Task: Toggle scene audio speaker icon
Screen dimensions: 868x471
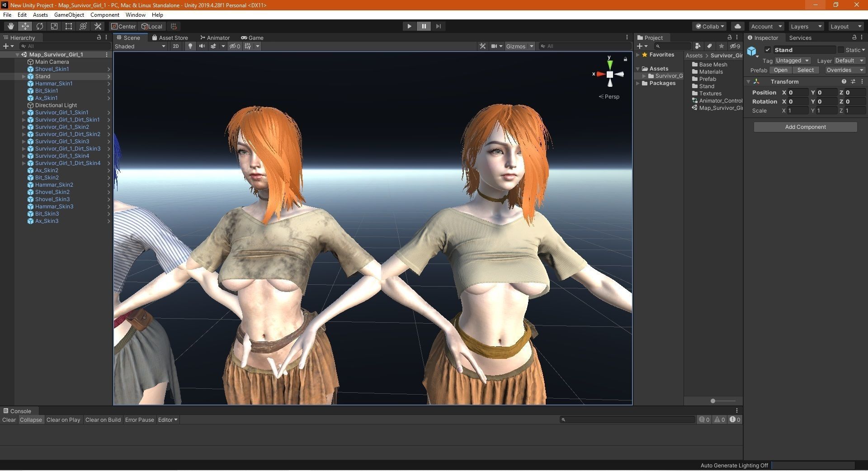Action: coord(202,46)
